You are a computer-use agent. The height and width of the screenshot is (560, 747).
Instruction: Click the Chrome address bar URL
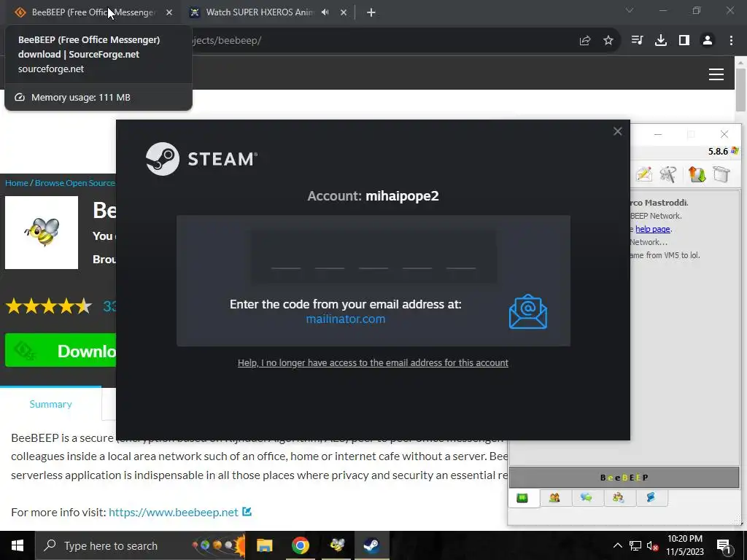pos(227,41)
